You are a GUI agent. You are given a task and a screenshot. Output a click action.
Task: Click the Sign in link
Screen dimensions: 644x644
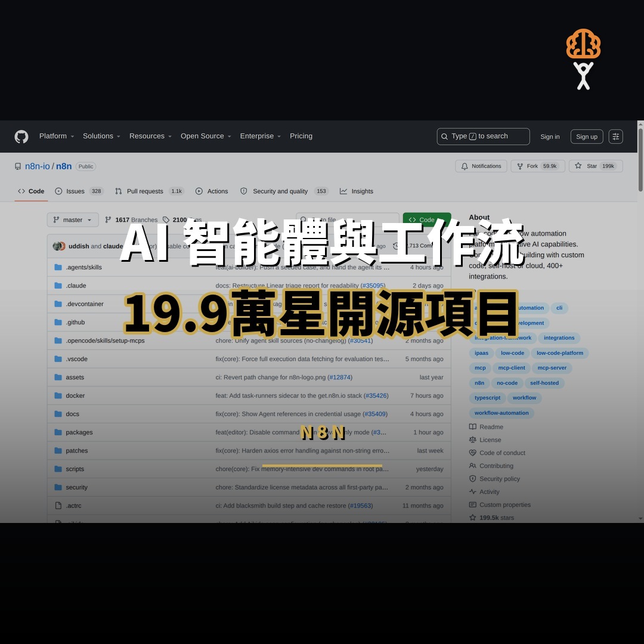[550, 137]
